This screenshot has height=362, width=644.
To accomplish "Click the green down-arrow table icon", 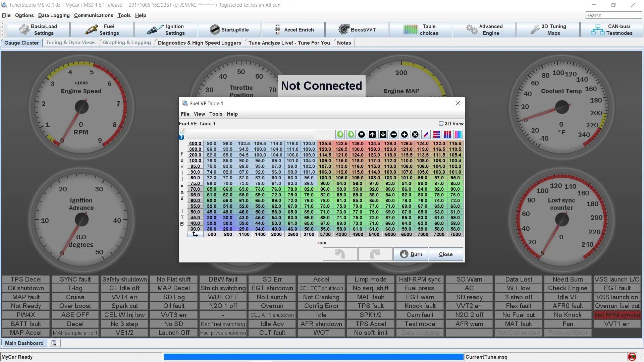I will (351, 134).
